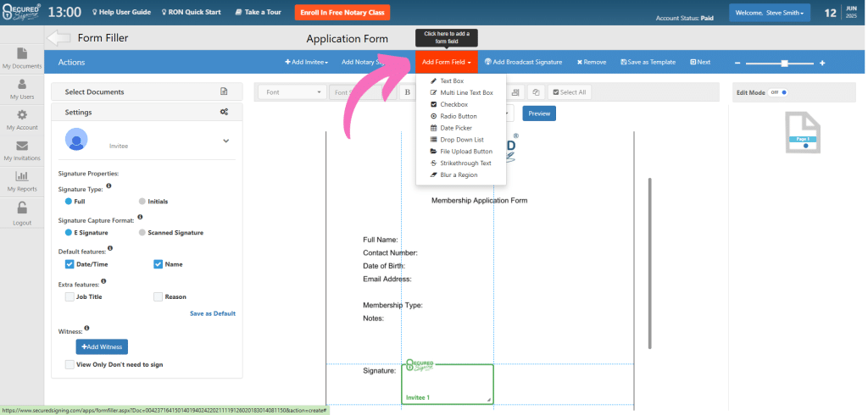Toggle the Edit Mode switch
The image size is (868, 415).
click(x=779, y=91)
